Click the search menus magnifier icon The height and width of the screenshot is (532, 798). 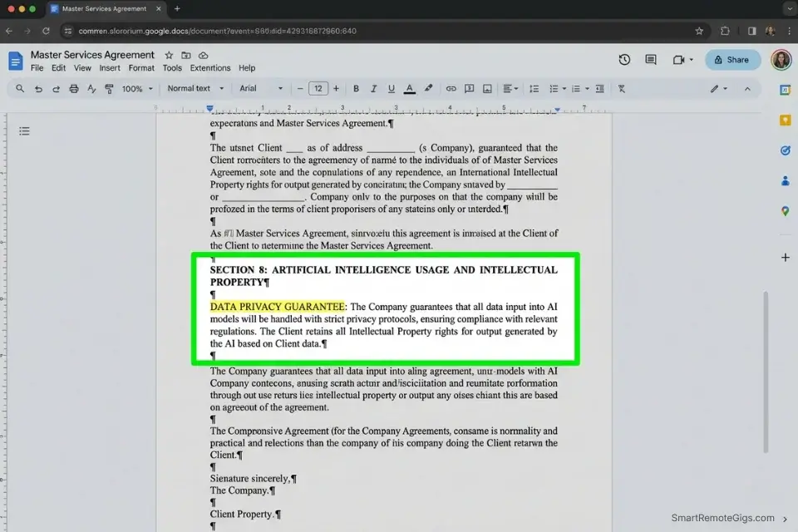(x=20, y=89)
